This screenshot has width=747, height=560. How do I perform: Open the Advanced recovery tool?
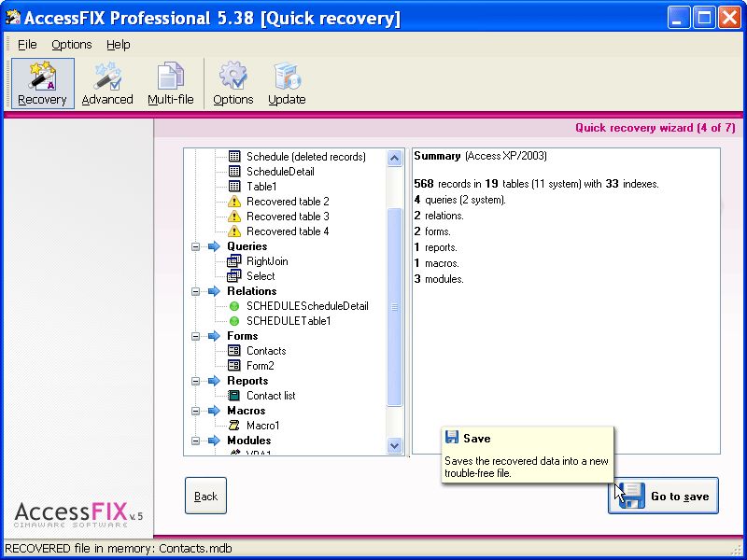pyautogui.click(x=107, y=83)
